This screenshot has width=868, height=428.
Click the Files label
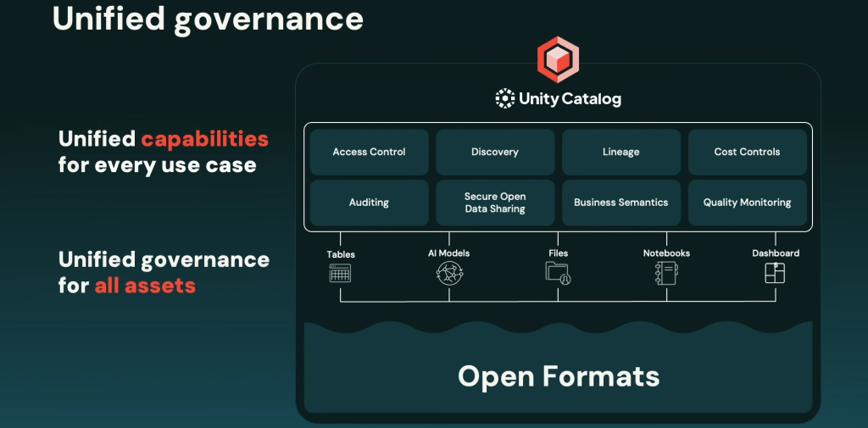coord(558,253)
